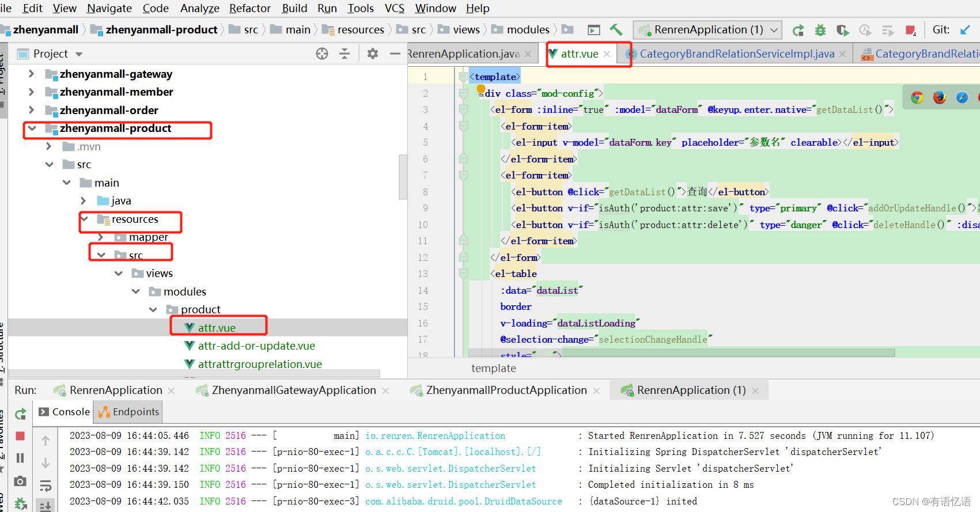Stop process in Run panel sidebar
The height and width of the screenshot is (512, 980).
[20, 436]
